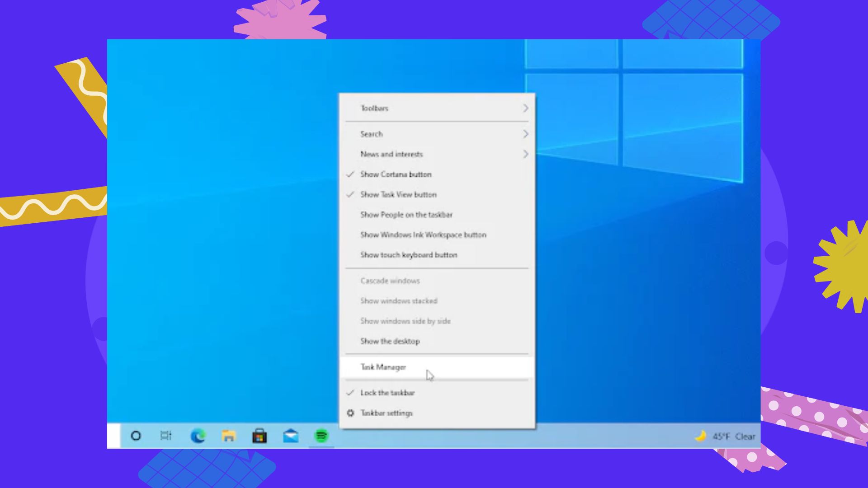This screenshot has width=868, height=488.
Task: Open Taskbar settings menu entry
Action: pos(437,413)
